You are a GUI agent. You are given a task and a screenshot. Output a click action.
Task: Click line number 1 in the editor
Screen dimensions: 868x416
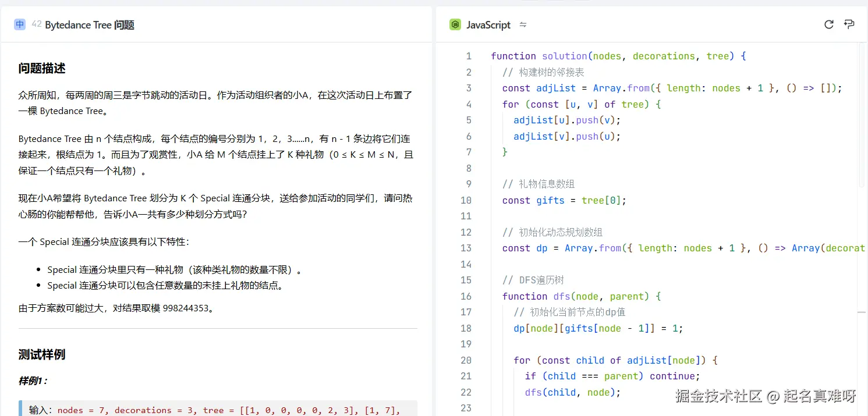click(x=469, y=56)
